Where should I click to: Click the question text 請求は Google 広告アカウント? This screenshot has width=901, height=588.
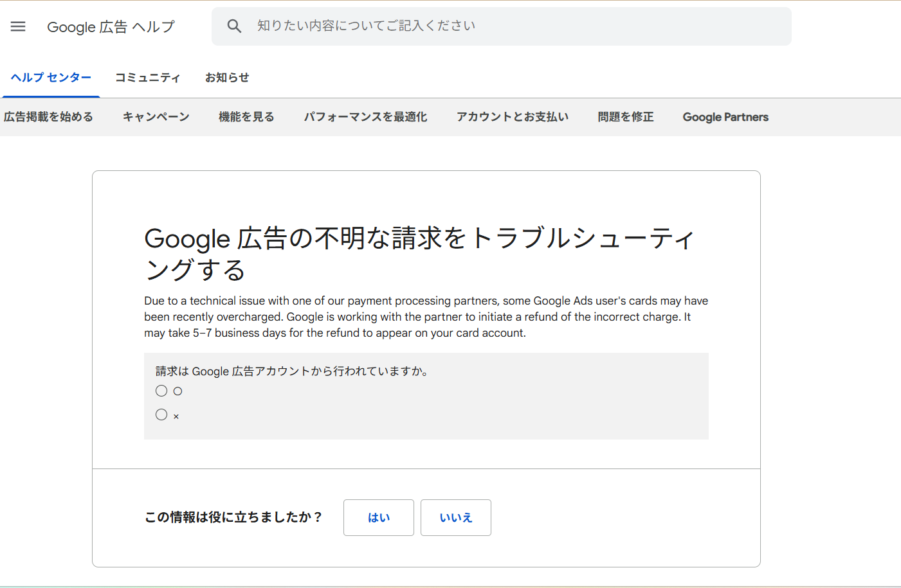pyautogui.click(x=293, y=371)
